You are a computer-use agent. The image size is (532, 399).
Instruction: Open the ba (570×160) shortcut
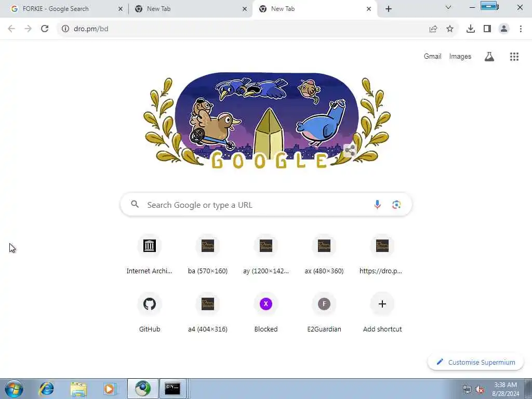tap(208, 255)
